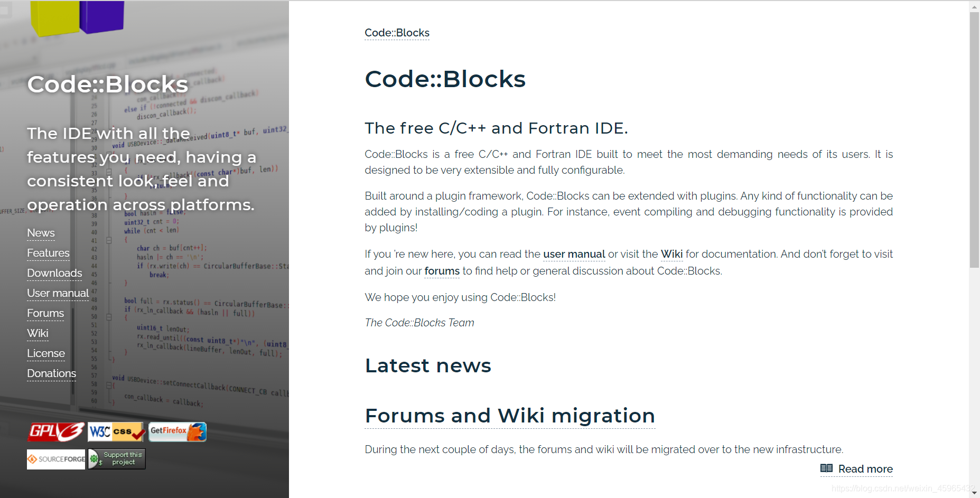Click the vertical scrollbar thumb
This screenshot has height=498, width=980.
tap(974, 140)
